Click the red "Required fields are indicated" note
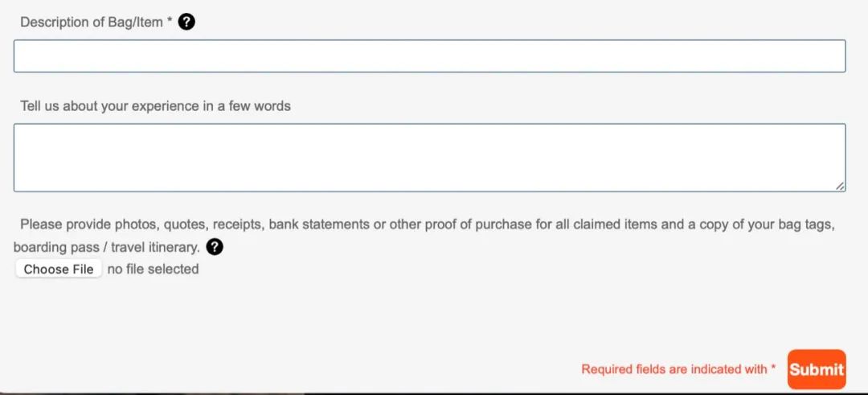Viewport: 868px width, 395px height. 674,369
